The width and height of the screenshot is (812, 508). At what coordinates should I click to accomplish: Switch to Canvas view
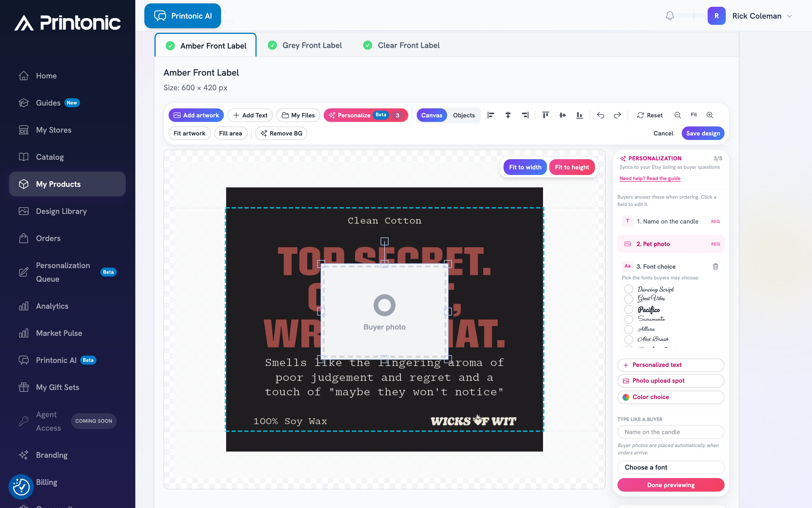click(x=431, y=115)
